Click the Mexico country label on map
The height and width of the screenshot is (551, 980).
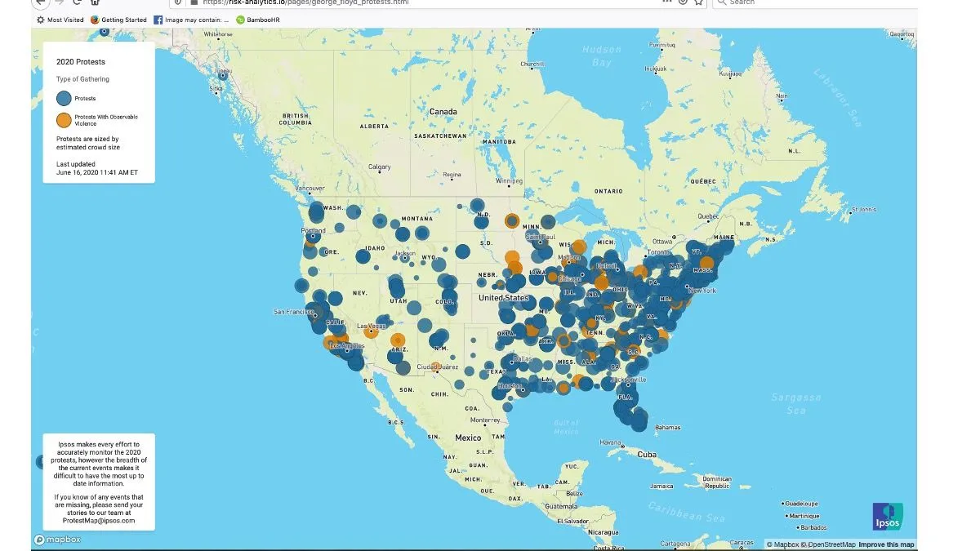click(468, 438)
